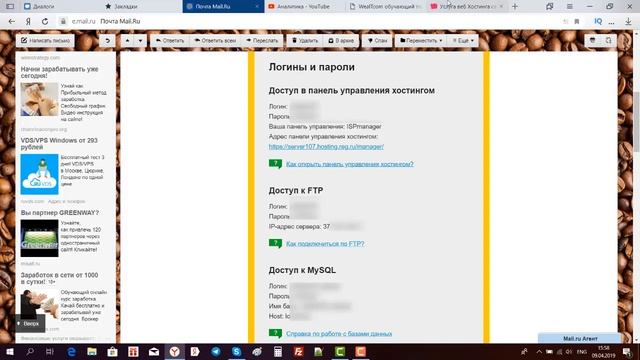Open Skype from taskbar
640x360 pixels.
click(236, 351)
